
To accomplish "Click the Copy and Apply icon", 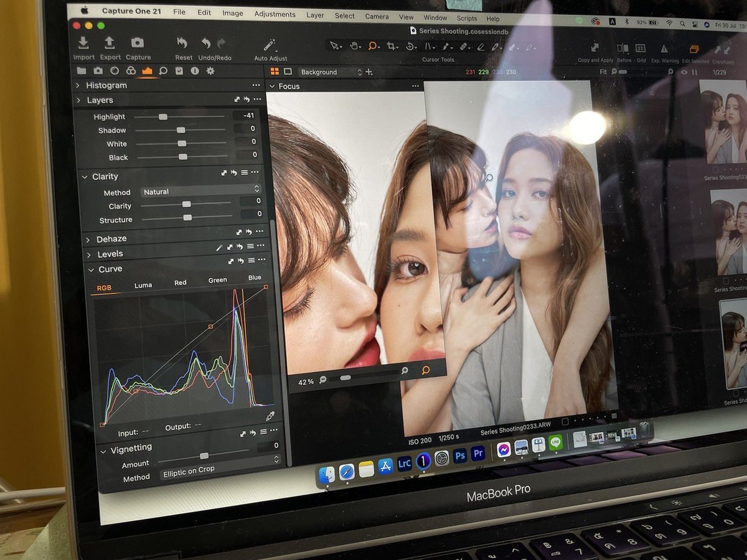I will click(595, 48).
